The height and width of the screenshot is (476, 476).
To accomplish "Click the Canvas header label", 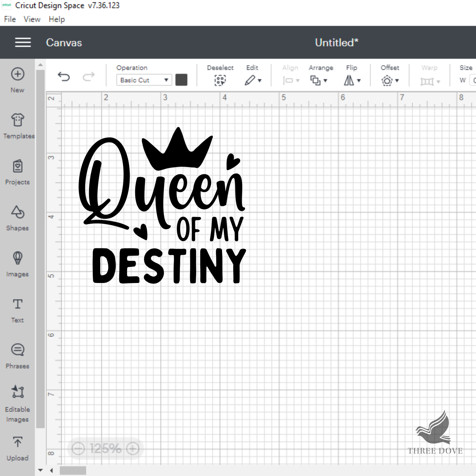I will [x=64, y=42].
